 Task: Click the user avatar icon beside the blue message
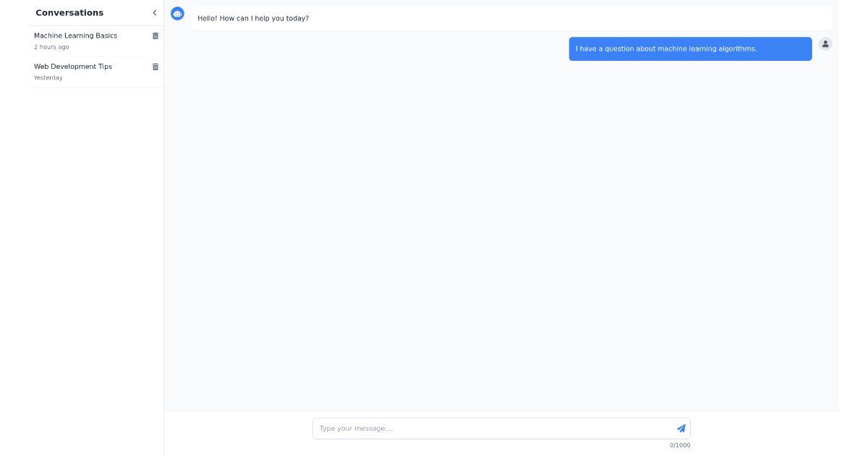(x=825, y=44)
